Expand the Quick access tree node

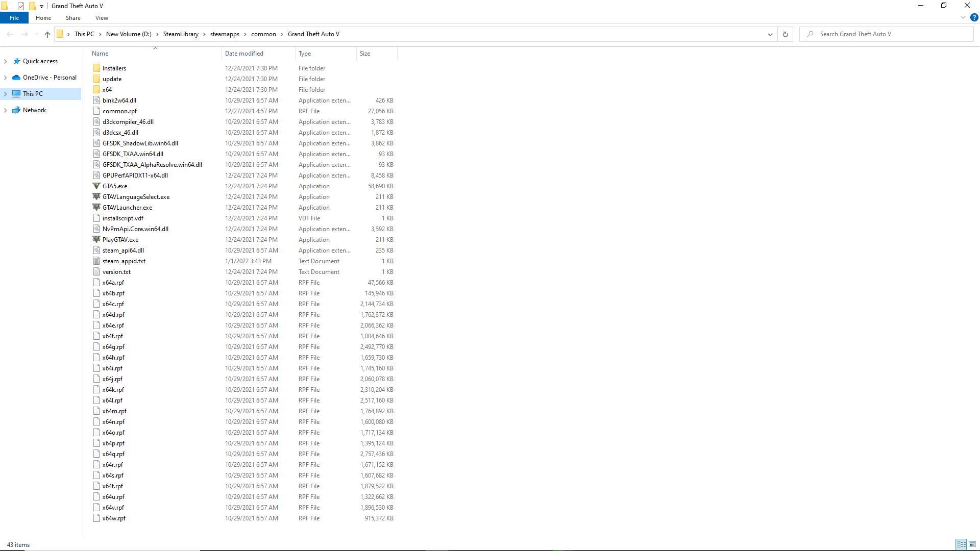pyautogui.click(x=6, y=61)
